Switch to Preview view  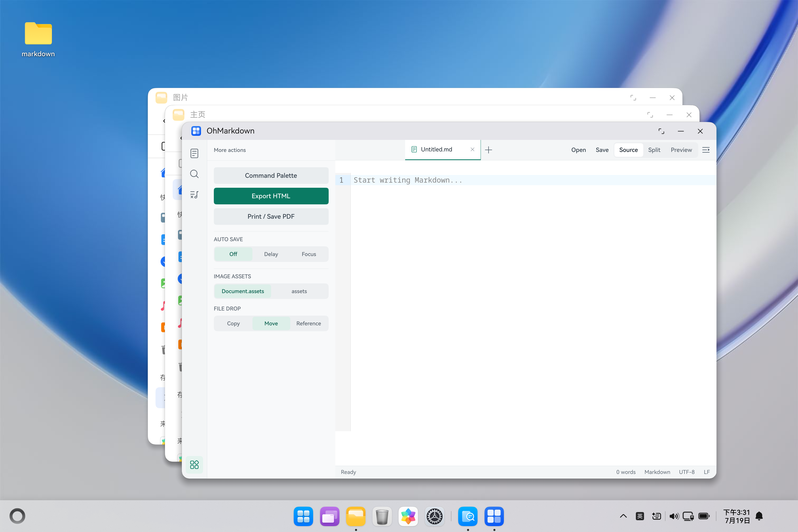click(x=681, y=150)
